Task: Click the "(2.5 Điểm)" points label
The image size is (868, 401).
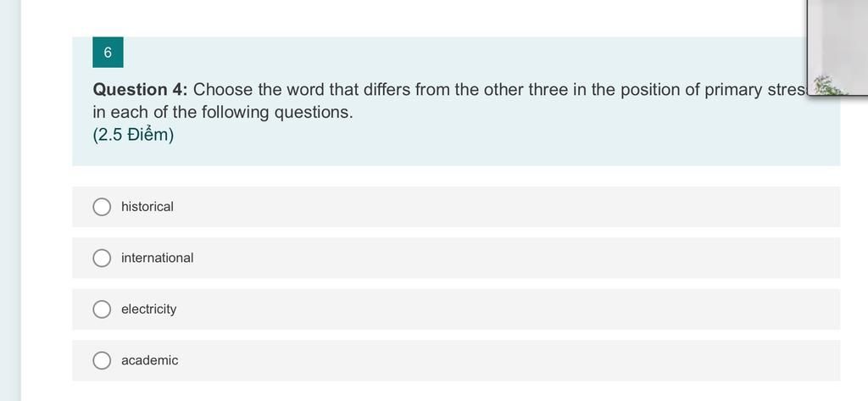Action: [133, 135]
